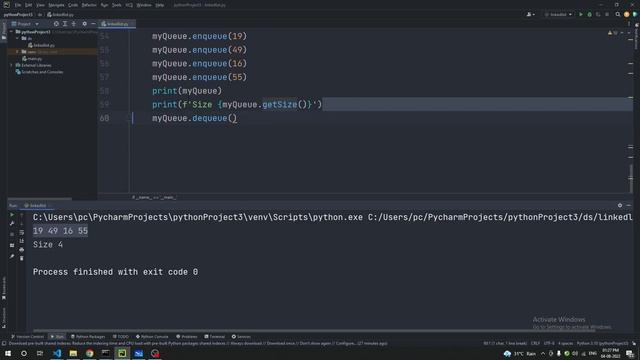Open the View menu
Viewport: 640px width, 360px height.
click(40, 5)
